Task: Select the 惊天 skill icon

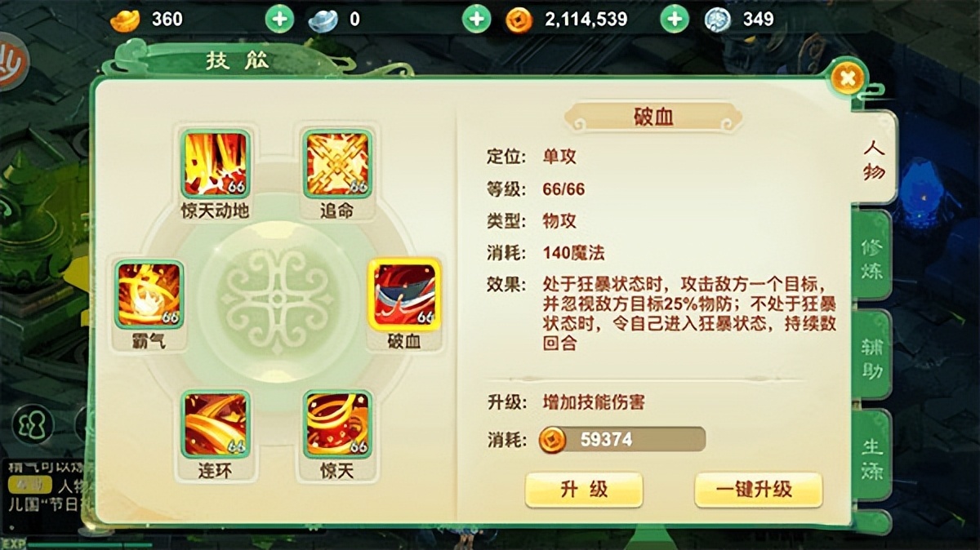Action: click(338, 424)
